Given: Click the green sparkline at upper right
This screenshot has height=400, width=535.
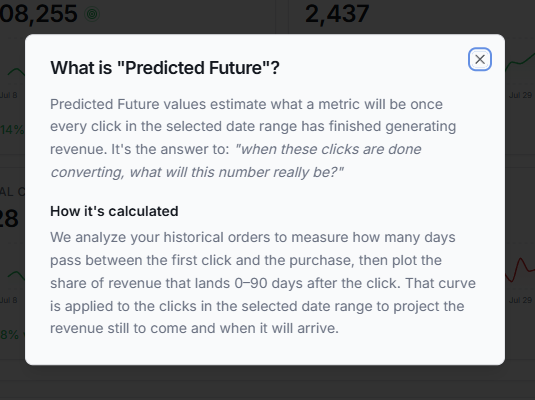Looking at the screenshot, I should tap(520, 60).
